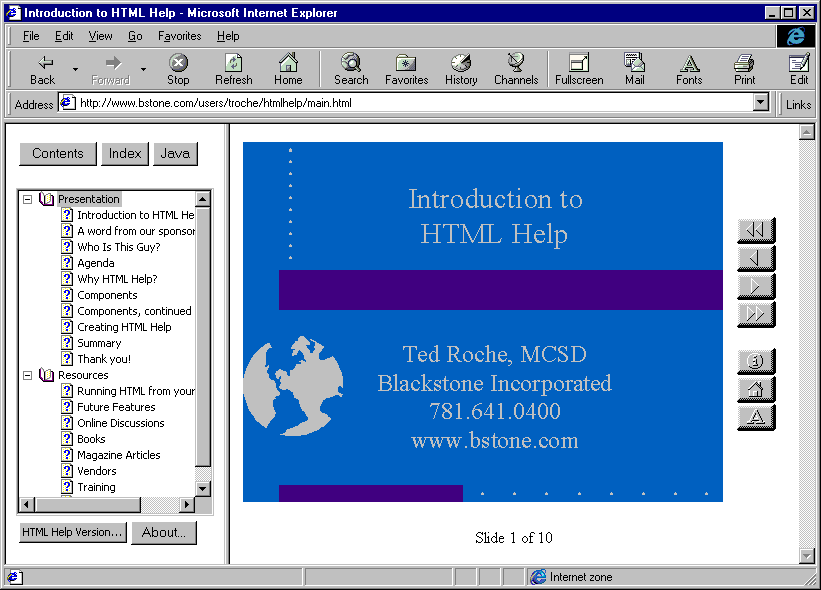821x590 pixels.
Task: Open the View menu
Action: (x=100, y=36)
